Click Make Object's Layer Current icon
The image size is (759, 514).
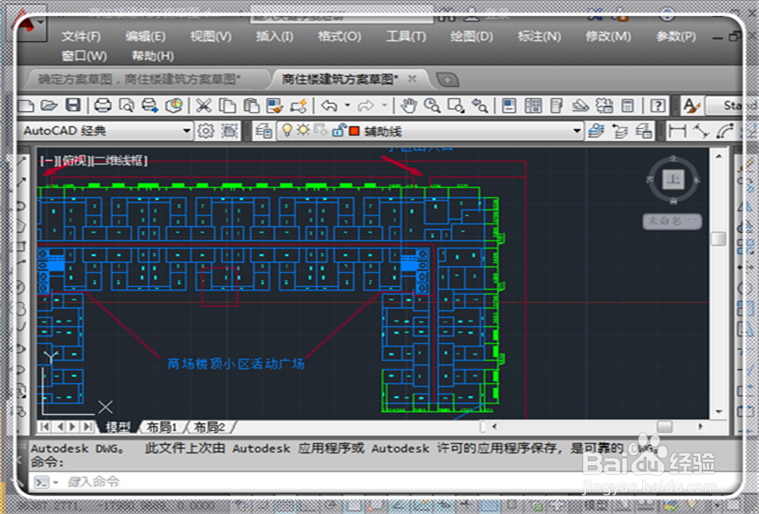tap(596, 131)
